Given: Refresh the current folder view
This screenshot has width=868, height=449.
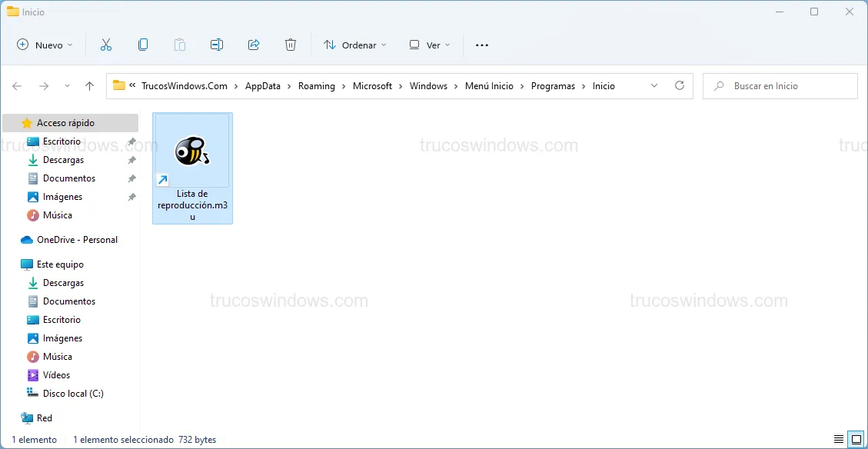Looking at the screenshot, I should pos(679,86).
